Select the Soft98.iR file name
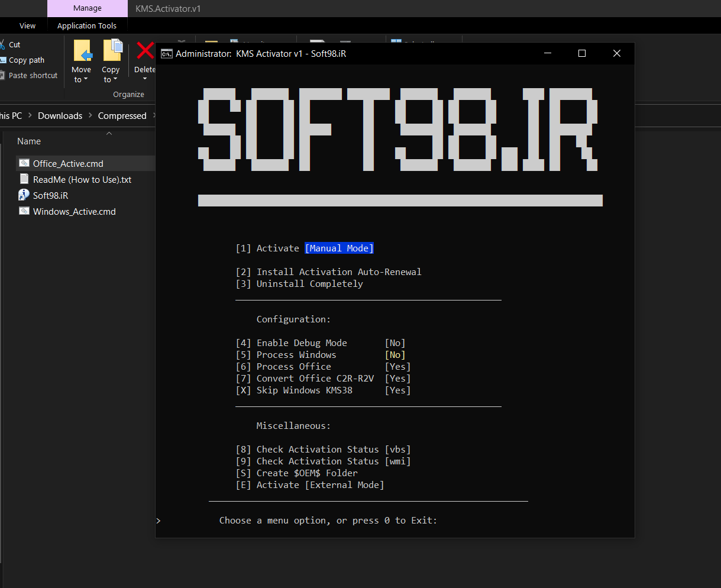The height and width of the screenshot is (588, 721). click(50, 195)
